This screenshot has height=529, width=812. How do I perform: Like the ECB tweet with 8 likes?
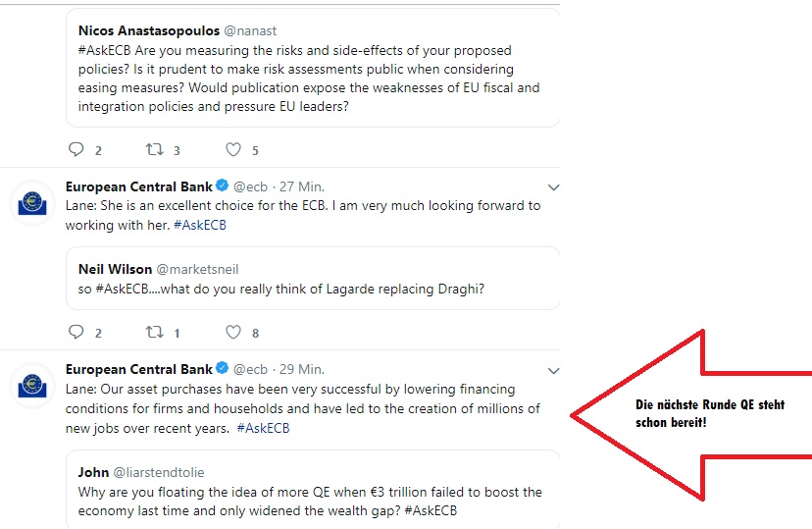click(x=233, y=333)
